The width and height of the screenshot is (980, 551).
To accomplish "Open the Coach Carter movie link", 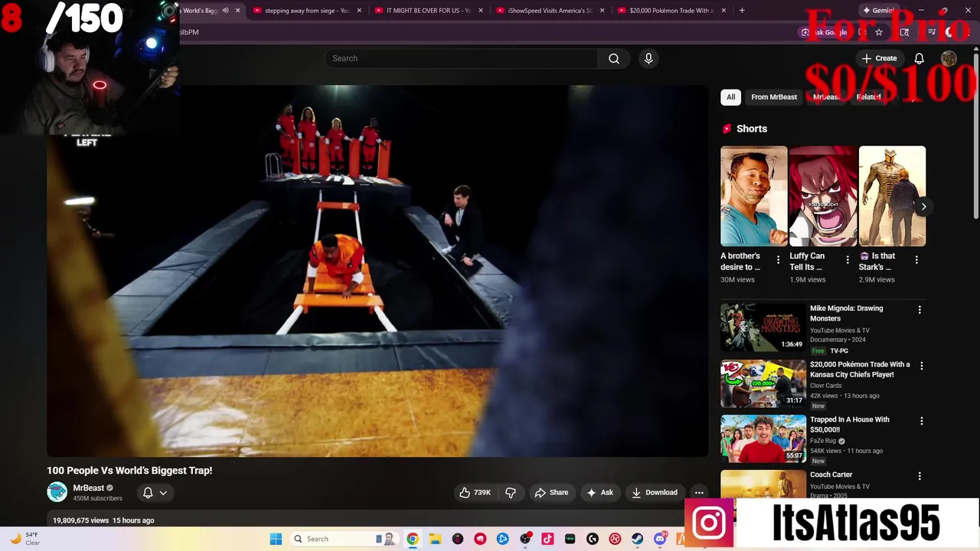I will (831, 474).
